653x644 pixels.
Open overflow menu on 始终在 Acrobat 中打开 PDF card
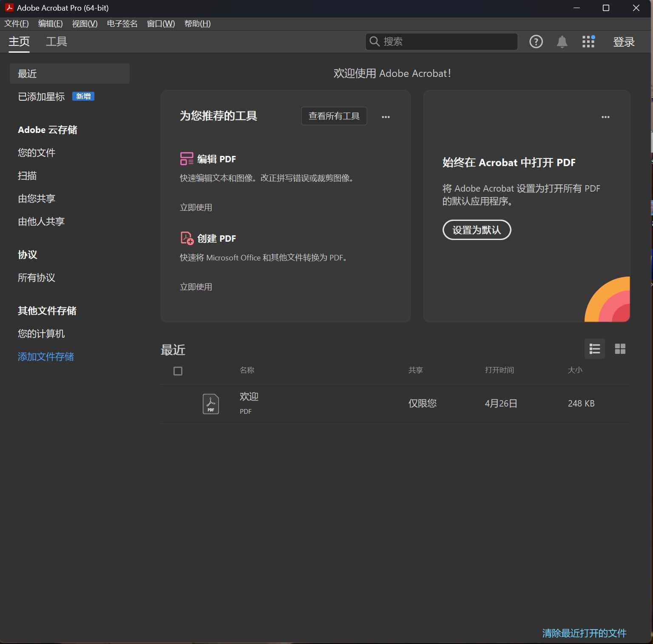click(x=606, y=116)
